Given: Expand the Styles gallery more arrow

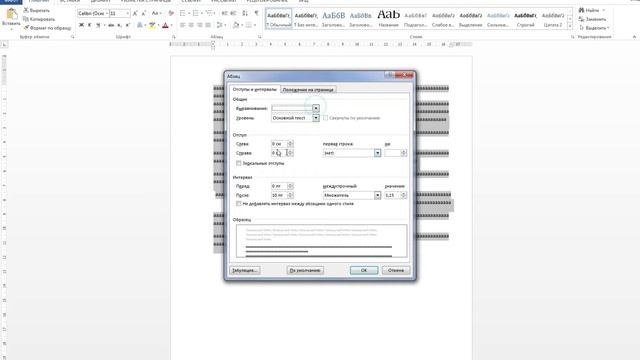Looking at the screenshot, I should pyautogui.click(x=570, y=26).
